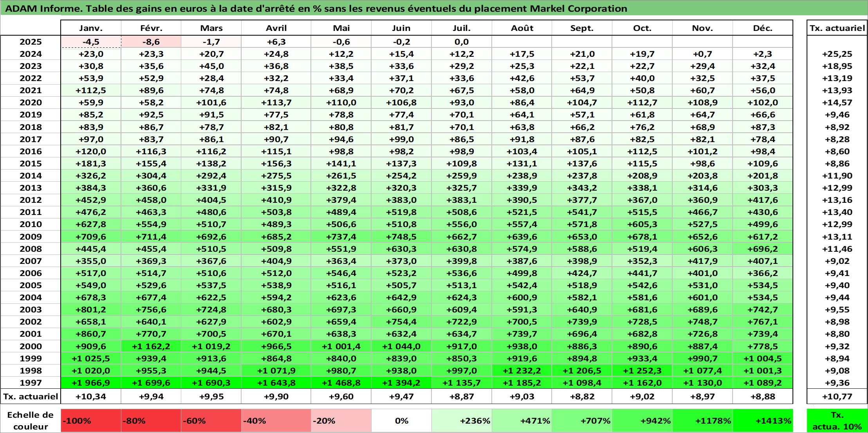This screenshot has width=868, height=433.
Task: Select the 0% white legend swatch
Action: (x=401, y=421)
